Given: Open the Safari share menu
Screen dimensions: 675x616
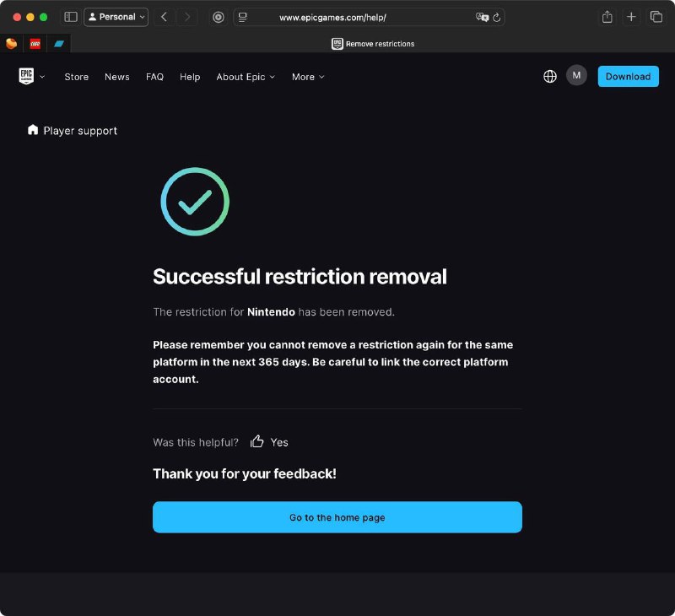Looking at the screenshot, I should click(x=607, y=17).
